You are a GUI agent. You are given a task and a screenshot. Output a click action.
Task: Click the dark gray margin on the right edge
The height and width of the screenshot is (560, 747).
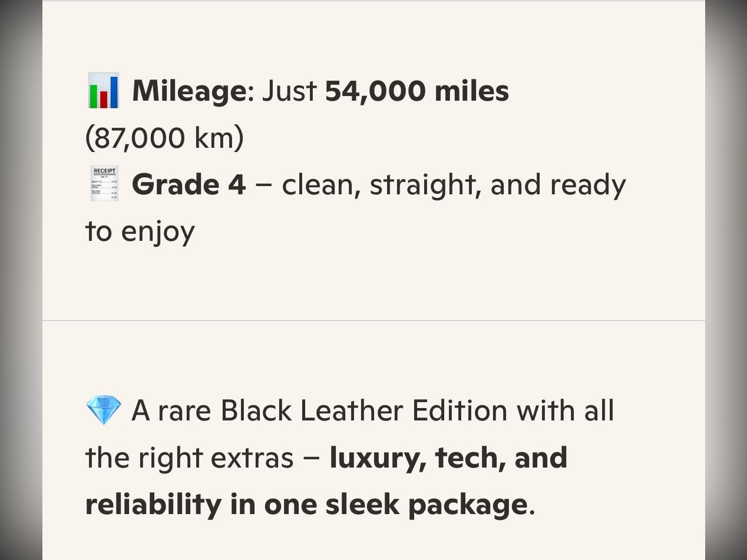[726, 280]
